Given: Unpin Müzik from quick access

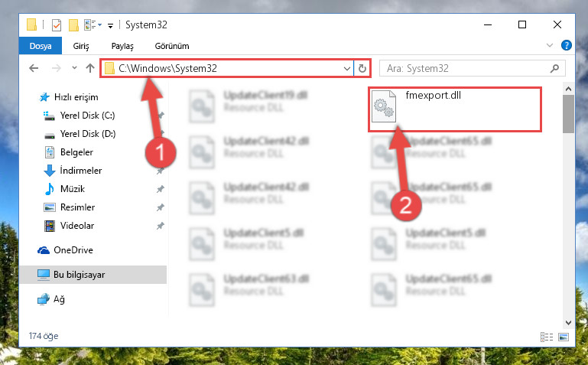Looking at the screenshot, I should (x=160, y=189).
